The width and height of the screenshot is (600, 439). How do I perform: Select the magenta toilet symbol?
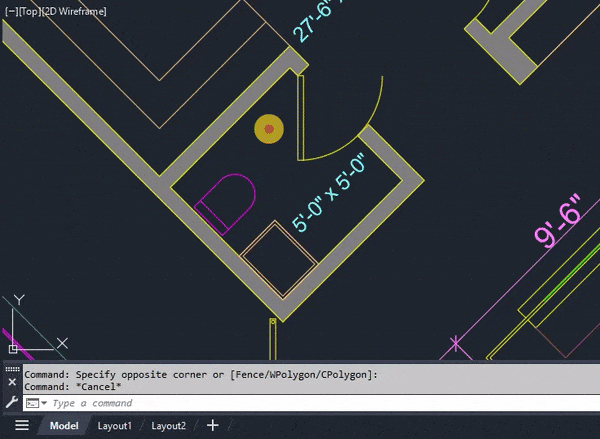[x=225, y=204]
